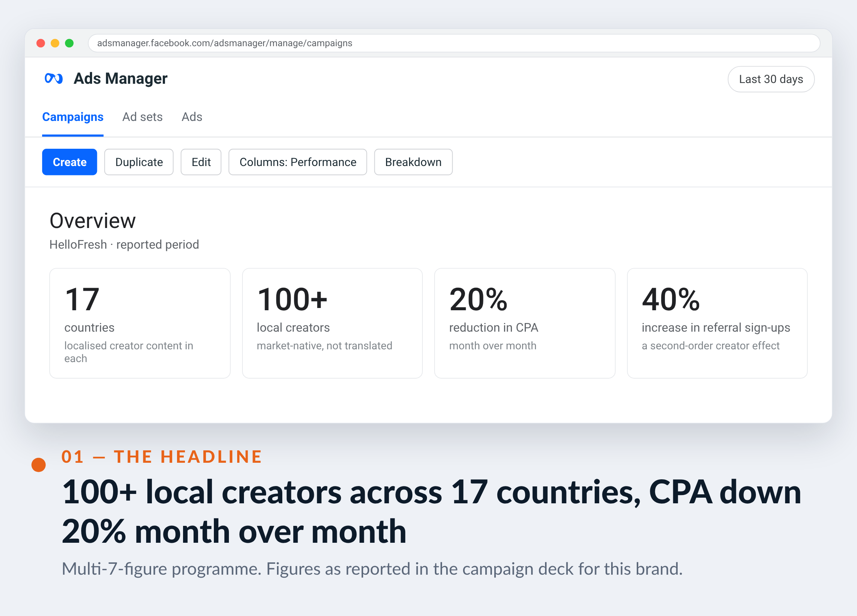
Task: Click the 'month over month' card caption
Action: point(493,346)
